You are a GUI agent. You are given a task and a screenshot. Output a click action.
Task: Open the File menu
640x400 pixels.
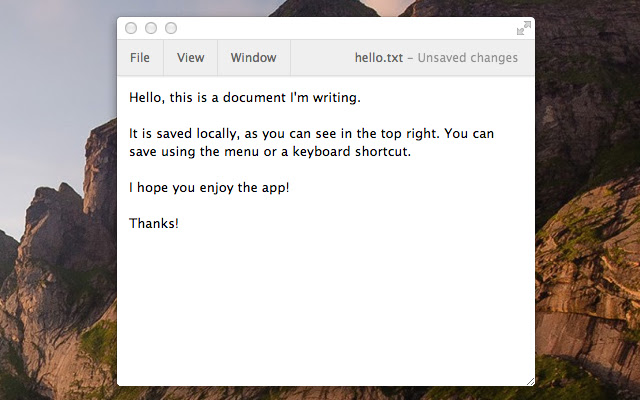pyautogui.click(x=140, y=58)
